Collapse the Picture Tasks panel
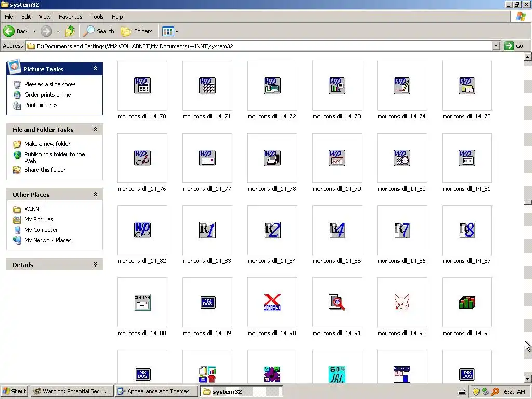 point(96,69)
